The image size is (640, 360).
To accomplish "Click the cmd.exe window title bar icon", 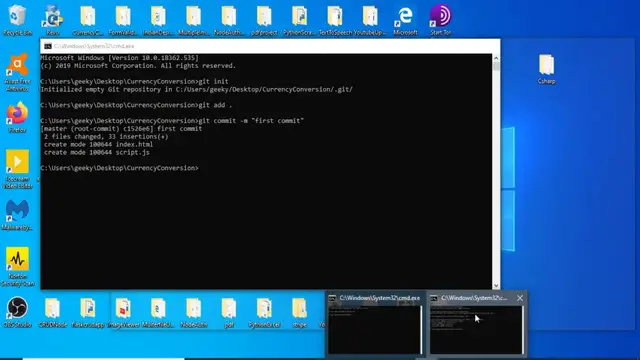I will point(48,46).
